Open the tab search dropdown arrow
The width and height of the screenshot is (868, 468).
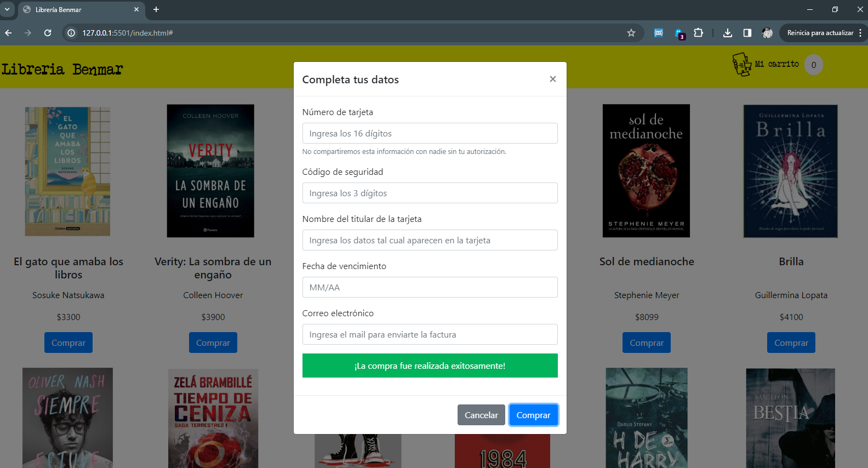(7, 9)
